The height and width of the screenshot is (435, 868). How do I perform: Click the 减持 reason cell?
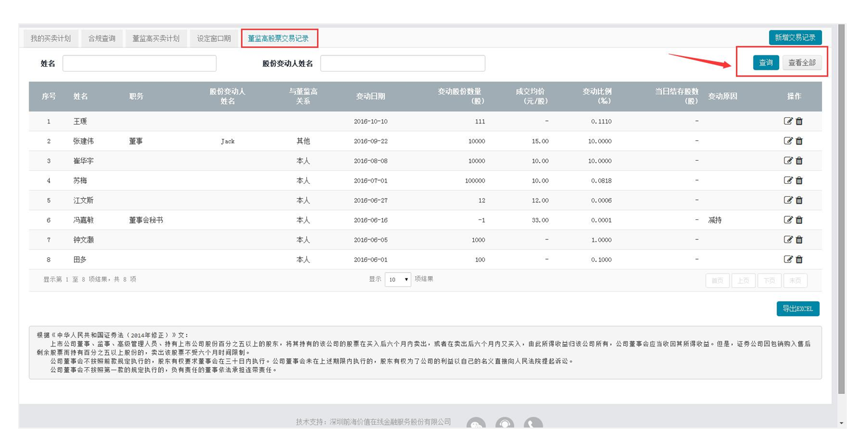tap(715, 220)
